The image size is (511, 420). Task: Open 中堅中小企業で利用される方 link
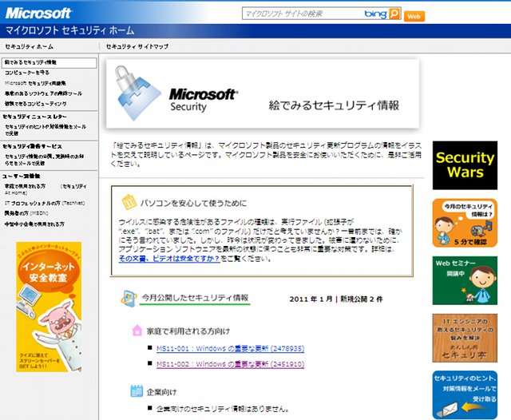[x=34, y=224]
